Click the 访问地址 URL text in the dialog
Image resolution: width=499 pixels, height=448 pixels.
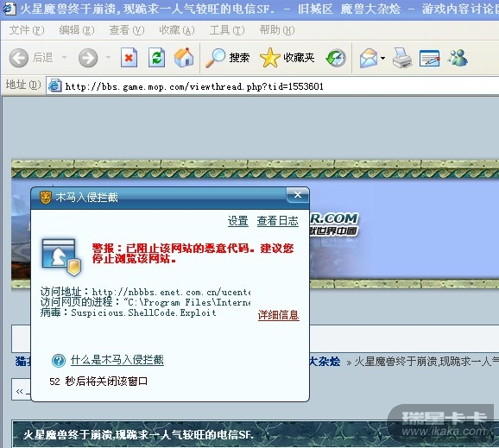(171, 292)
